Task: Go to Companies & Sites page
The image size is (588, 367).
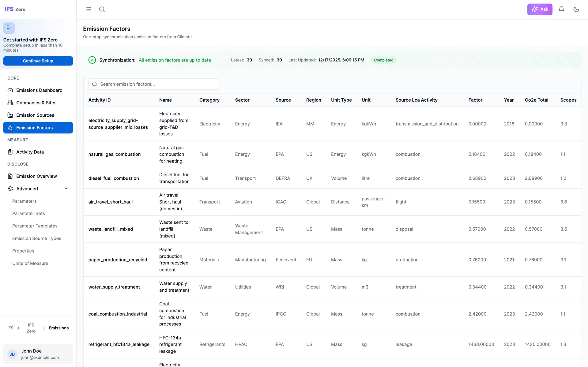Action: (36, 103)
